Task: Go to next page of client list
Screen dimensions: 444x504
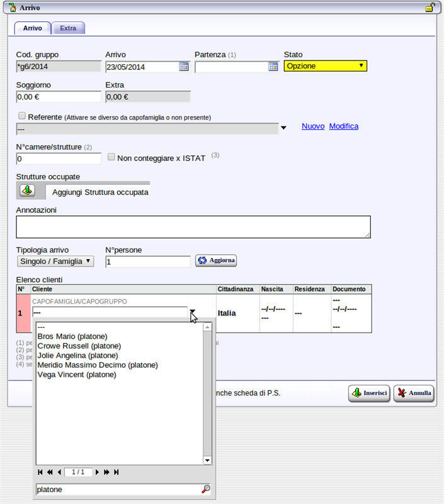Action: click(x=98, y=472)
